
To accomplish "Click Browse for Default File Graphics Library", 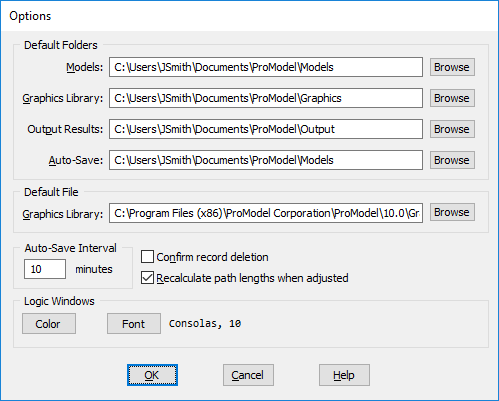I will pyautogui.click(x=452, y=212).
